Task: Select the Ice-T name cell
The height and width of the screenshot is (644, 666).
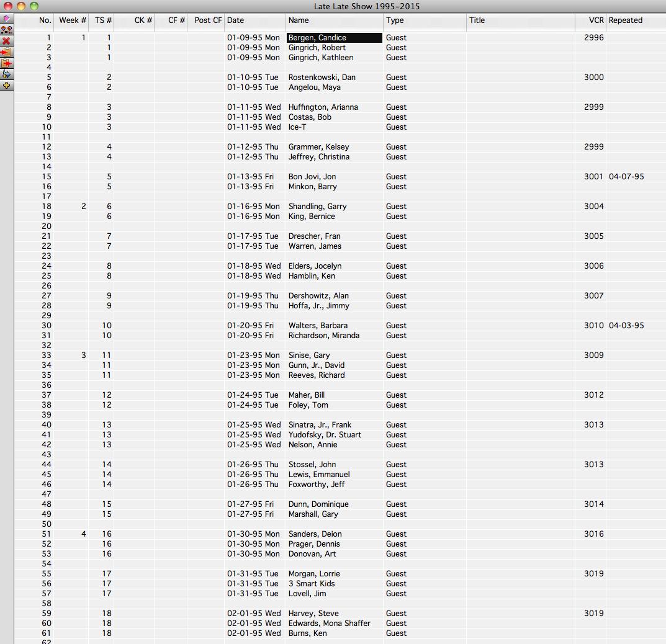Action: click(335, 127)
